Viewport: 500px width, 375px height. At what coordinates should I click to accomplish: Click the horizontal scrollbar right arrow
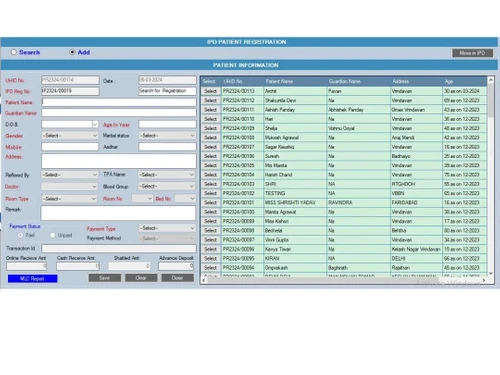(x=484, y=280)
